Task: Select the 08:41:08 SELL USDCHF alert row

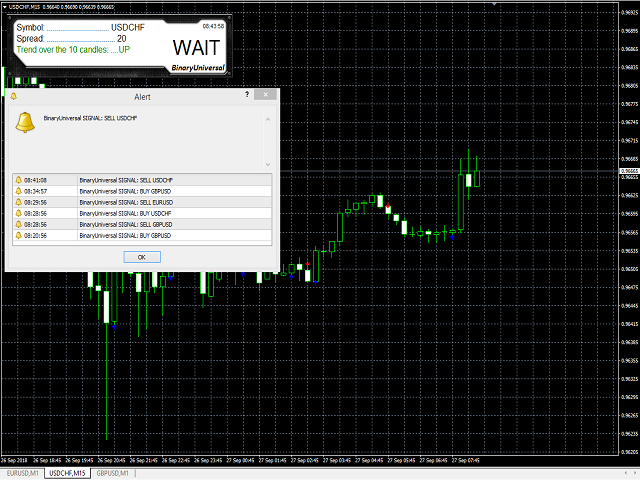Action: click(142, 180)
